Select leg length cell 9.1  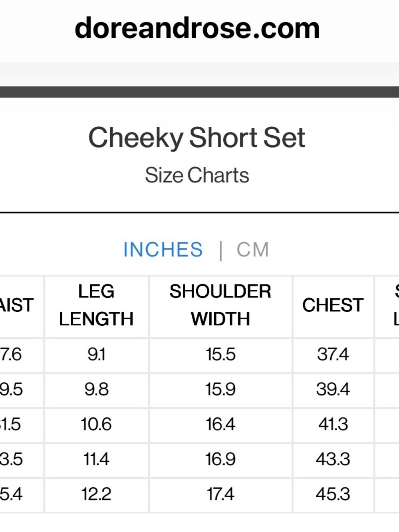click(97, 355)
